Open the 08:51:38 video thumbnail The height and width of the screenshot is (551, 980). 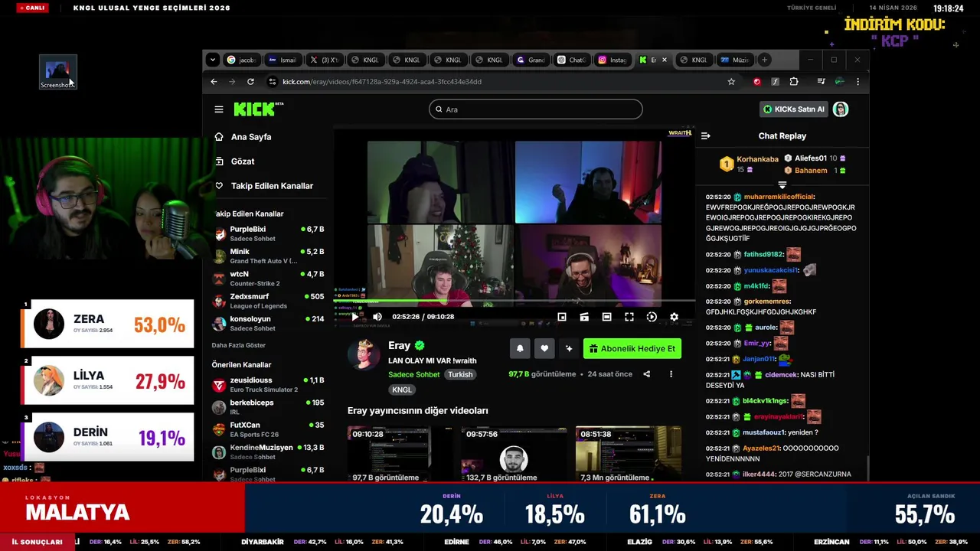[x=629, y=455]
